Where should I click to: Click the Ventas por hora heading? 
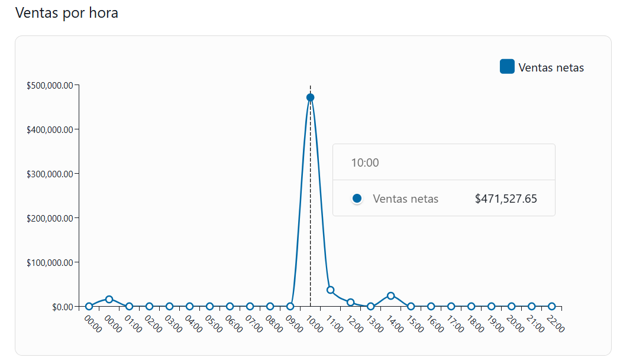[x=66, y=12]
